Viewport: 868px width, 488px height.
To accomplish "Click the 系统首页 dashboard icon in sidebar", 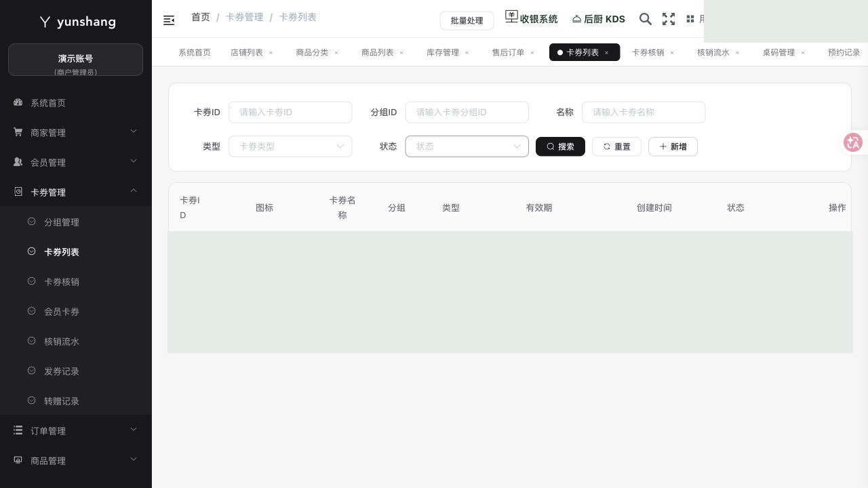I will (x=18, y=102).
